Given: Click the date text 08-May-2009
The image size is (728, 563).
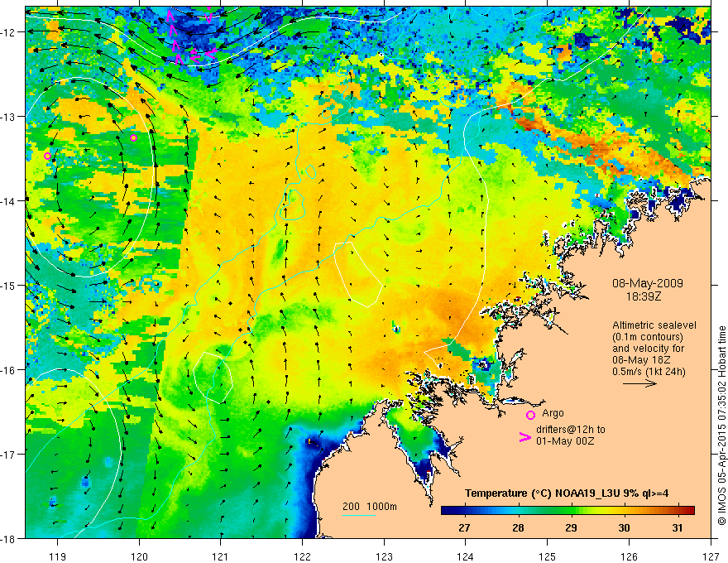Looking at the screenshot, I should 647,283.
